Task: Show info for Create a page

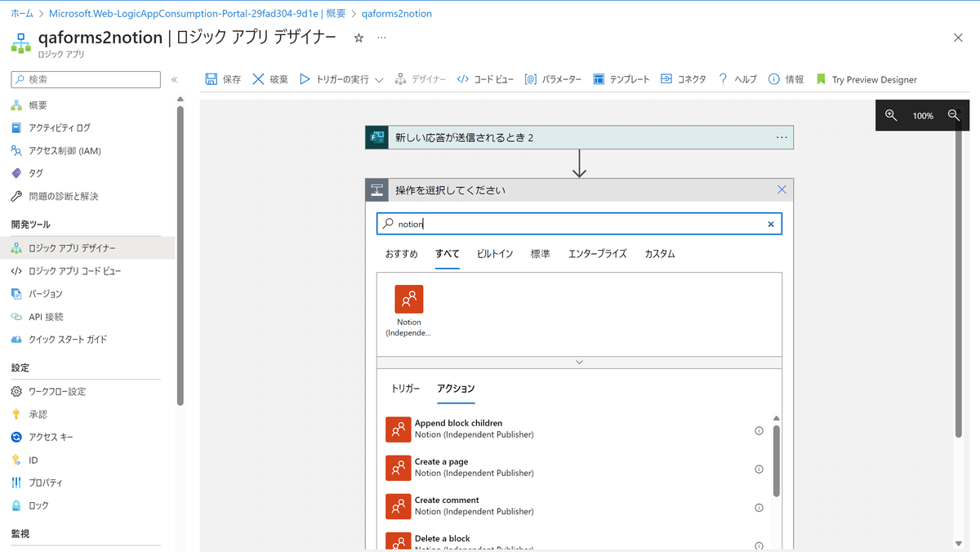Action: point(759,469)
